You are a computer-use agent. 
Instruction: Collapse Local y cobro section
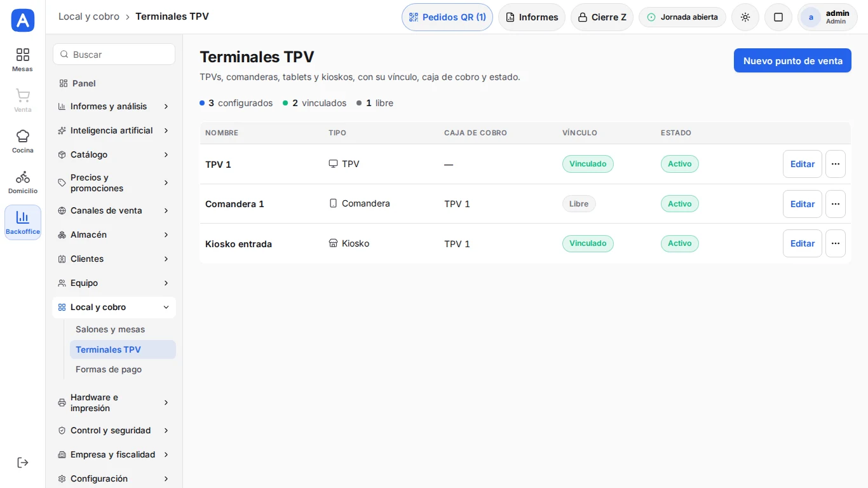pos(114,307)
